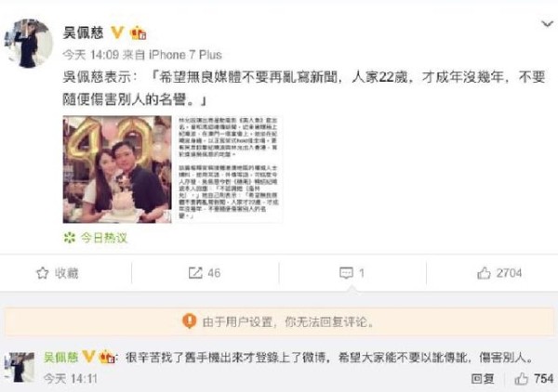Image resolution: width=558 pixels, height=392 pixels.
Task: Open the birthday cake photo thumbnail
Action: tap(117, 169)
